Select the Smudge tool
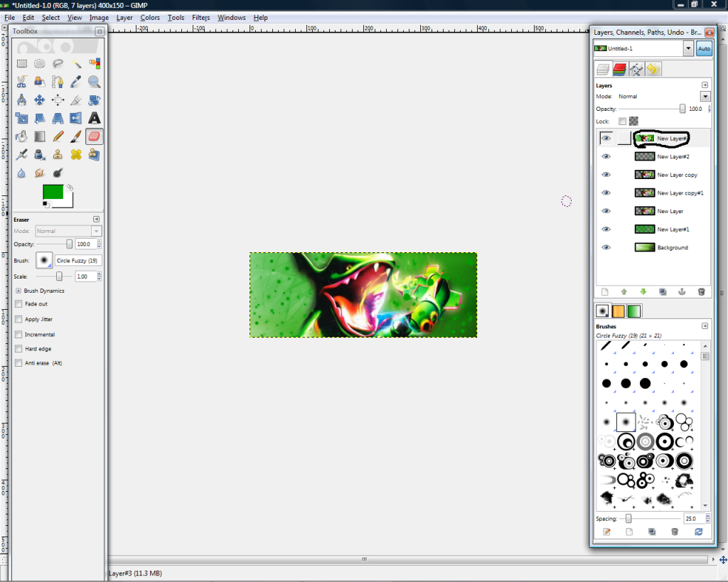728x582 pixels. pos(40,173)
